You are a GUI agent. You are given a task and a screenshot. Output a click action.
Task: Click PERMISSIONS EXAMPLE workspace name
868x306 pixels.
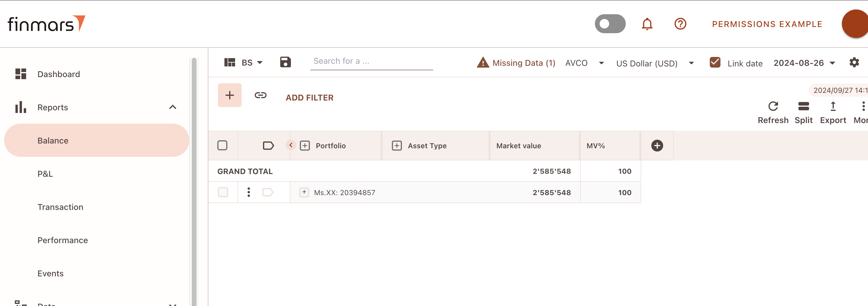(x=767, y=24)
